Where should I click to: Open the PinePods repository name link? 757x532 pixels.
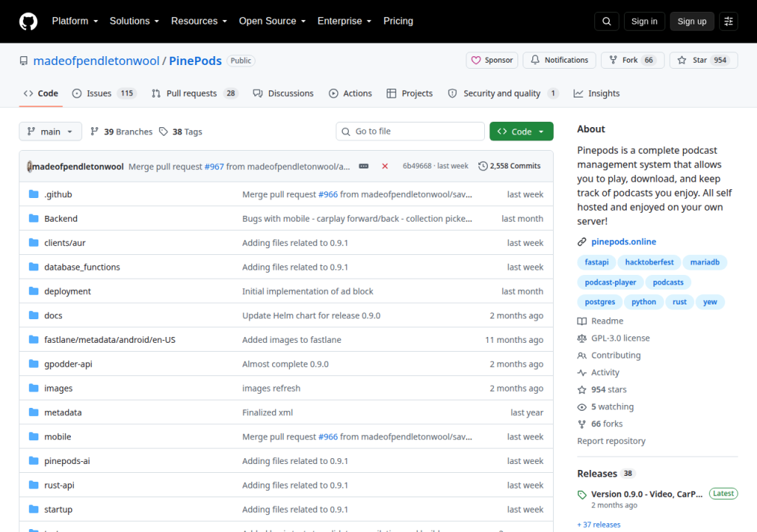pyautogui.click(x=195, y=61)
